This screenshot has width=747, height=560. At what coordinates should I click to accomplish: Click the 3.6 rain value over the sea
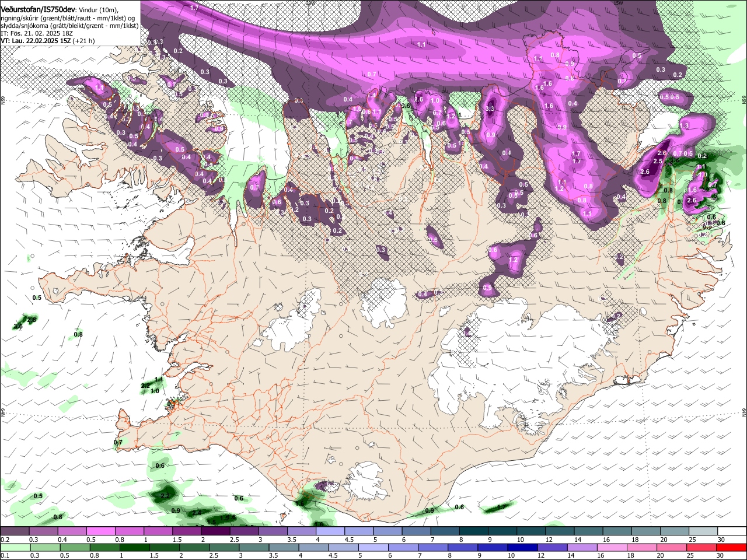(18, 327)
